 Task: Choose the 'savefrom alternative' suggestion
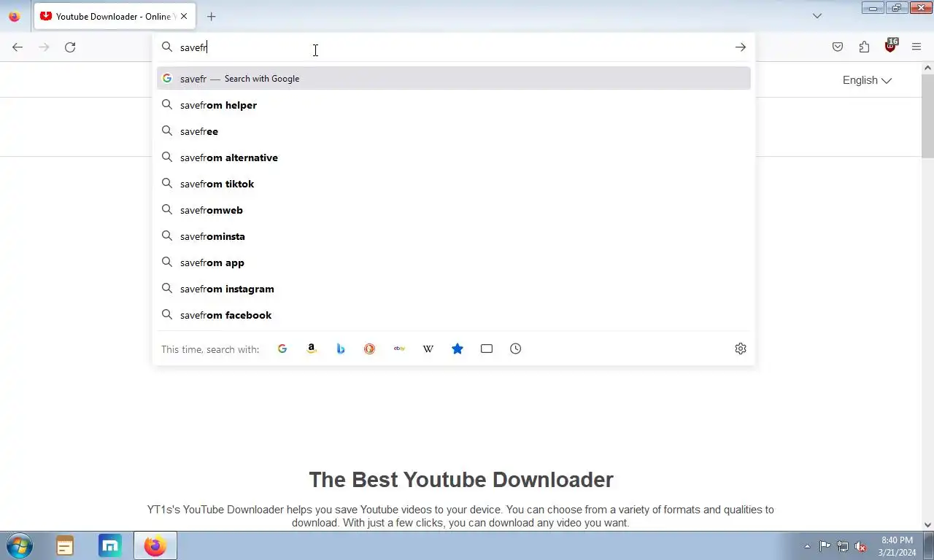(454, 157)
